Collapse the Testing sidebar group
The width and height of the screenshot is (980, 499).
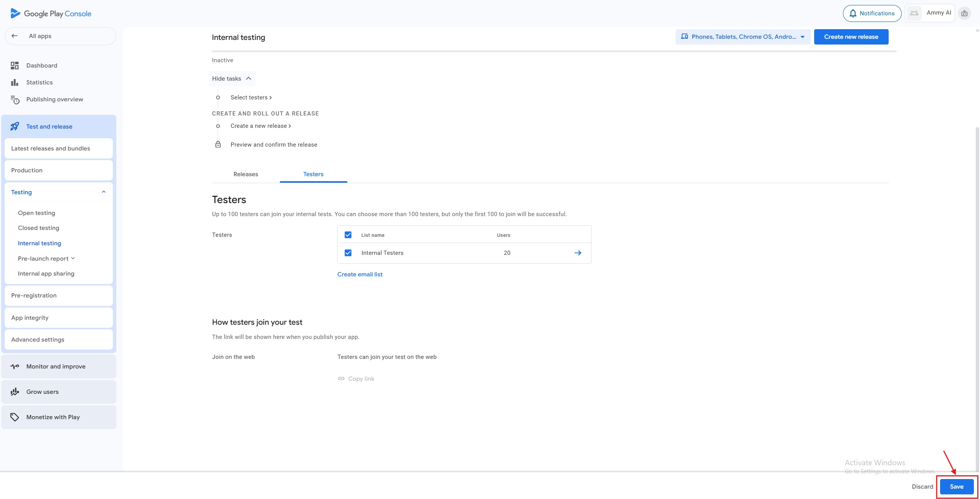click(103, 192)
